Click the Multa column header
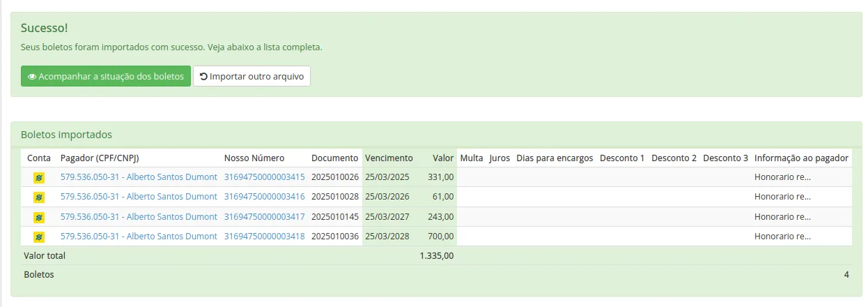The image size is (868, 307). pos(472,158)
